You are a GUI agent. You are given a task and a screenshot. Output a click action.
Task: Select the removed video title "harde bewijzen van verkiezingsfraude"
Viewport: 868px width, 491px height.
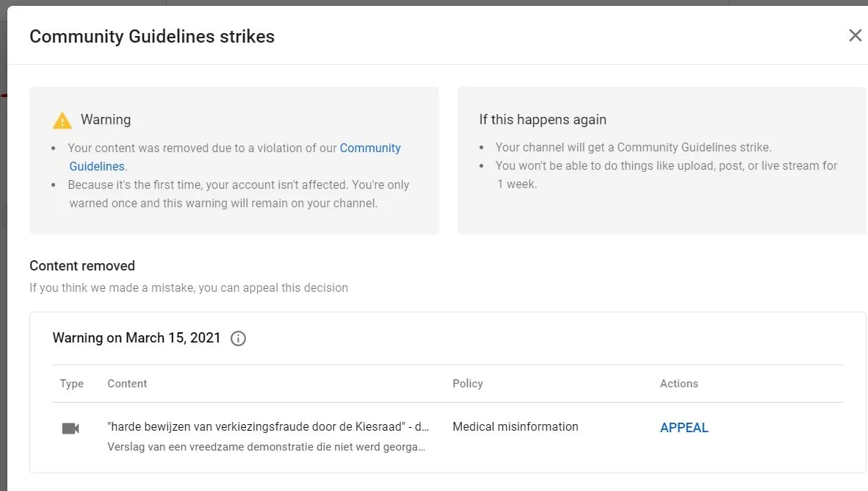pos(268,426)
